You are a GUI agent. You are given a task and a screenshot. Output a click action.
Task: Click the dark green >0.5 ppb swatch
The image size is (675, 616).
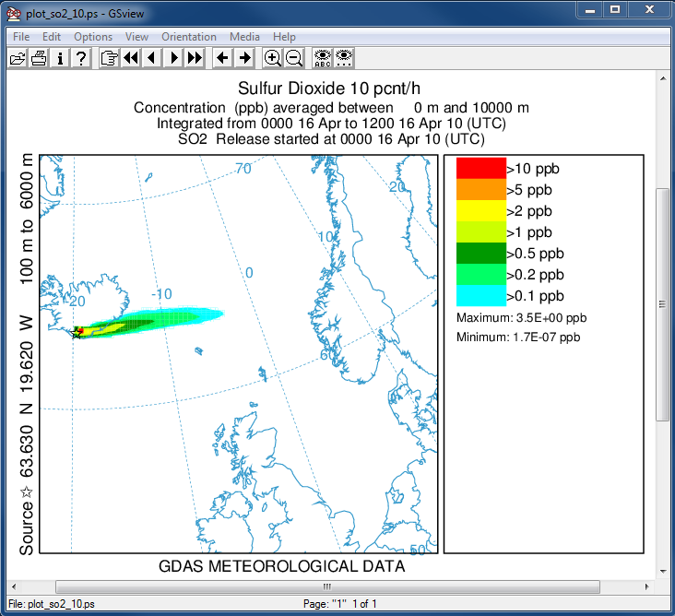click(480, 253)
